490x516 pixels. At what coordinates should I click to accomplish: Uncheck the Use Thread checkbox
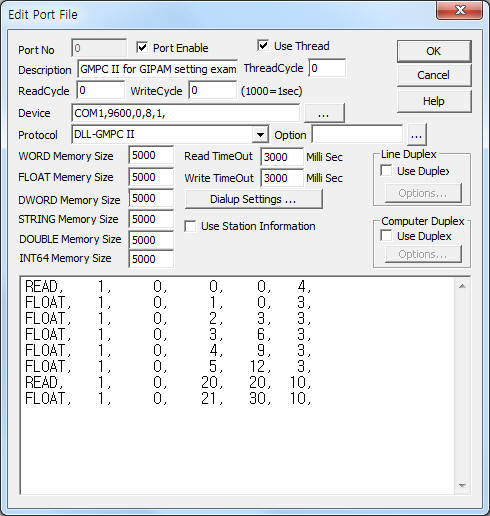(263, 45)
